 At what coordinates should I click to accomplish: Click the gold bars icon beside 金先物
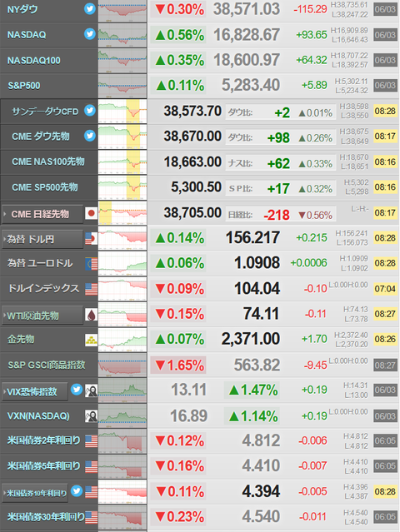[x=92, y=340]
